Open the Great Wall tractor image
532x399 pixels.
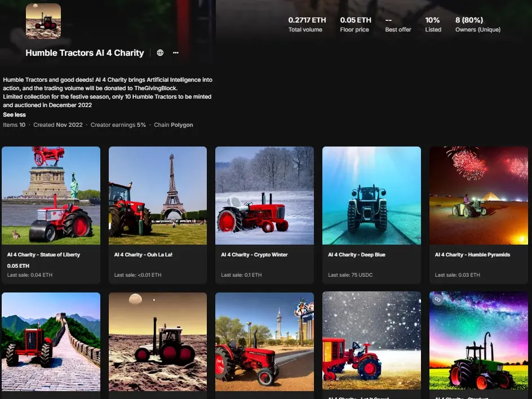[51, 342]
